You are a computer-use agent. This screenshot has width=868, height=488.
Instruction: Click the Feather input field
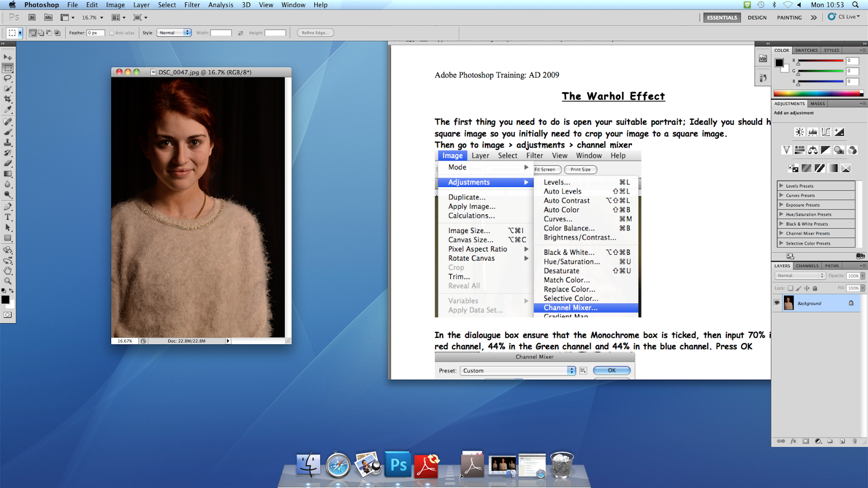point(95,33)
